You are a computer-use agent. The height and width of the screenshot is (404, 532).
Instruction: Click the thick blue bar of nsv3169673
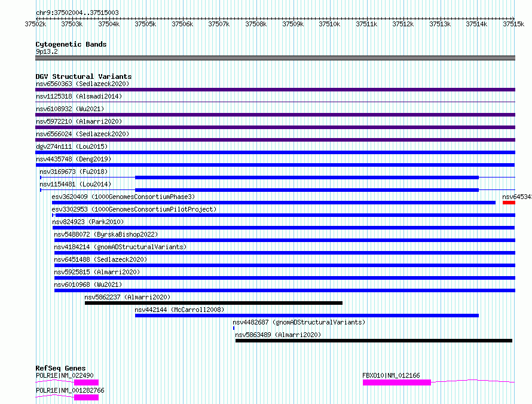pyautogui.click(x=307, y=177)
